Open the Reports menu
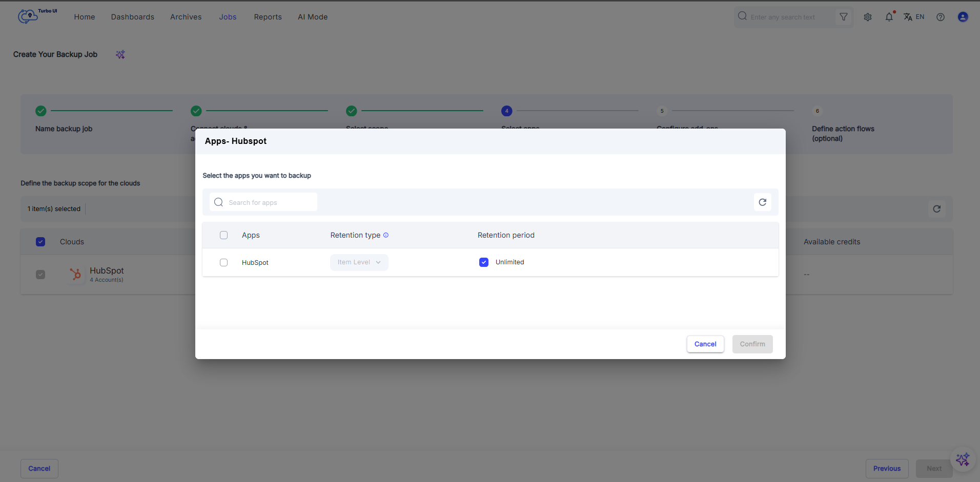This screenshot has height=482, width=980. click(268, 17)
